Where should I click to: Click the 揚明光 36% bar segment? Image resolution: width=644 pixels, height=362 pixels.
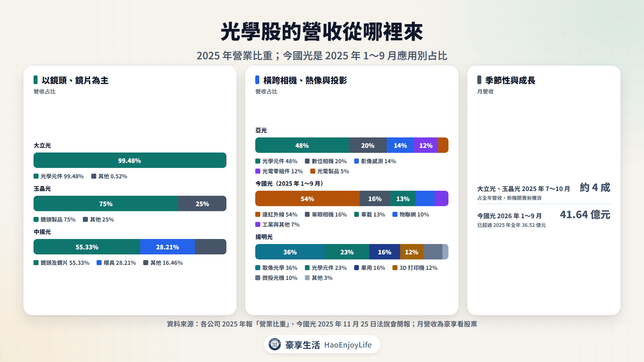click(290, 252)
